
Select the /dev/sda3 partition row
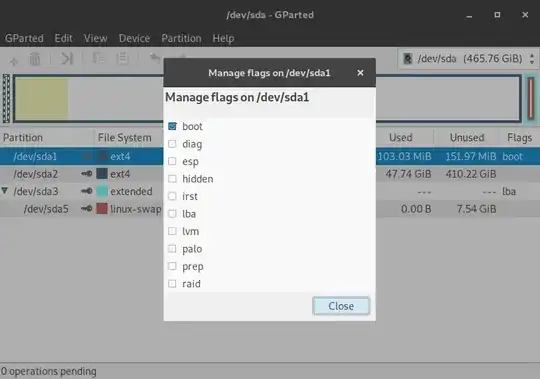pyautogui.click(x=270, y=191)
